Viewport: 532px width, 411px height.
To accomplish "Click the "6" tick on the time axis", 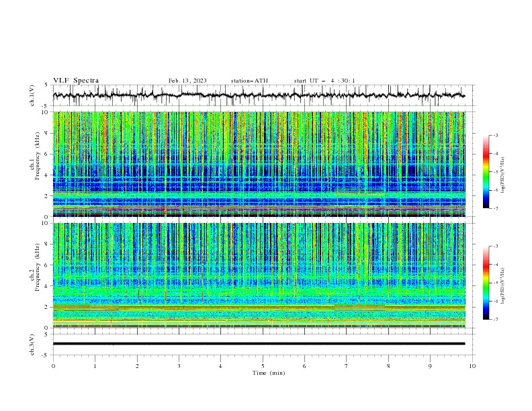I will pyautogui.click(x=304, y=366).
